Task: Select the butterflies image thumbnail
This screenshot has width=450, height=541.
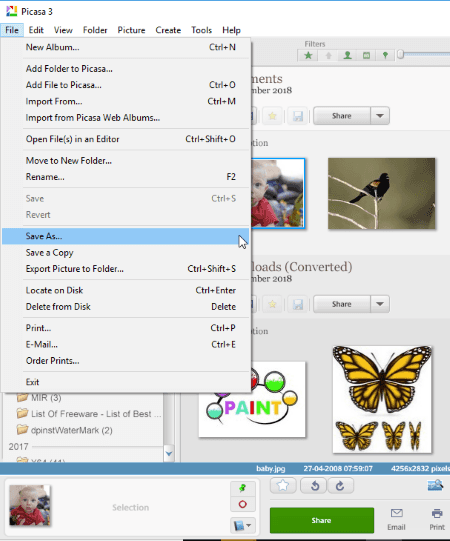Action: pyautogui.click(x=382, y=399)
